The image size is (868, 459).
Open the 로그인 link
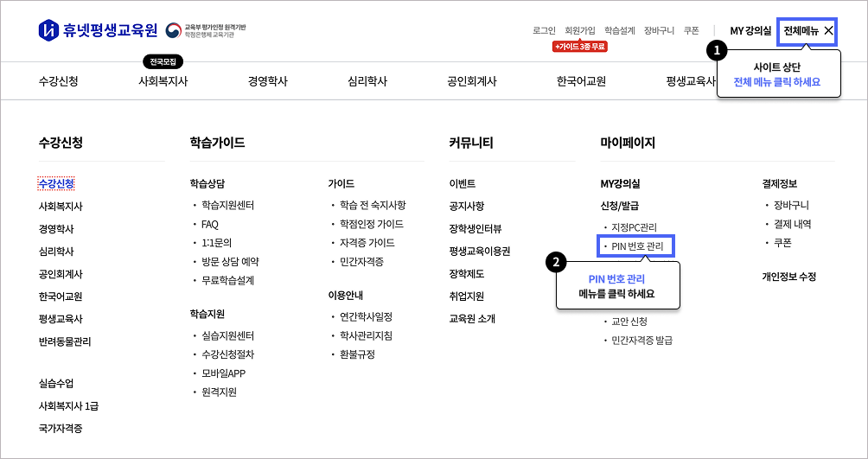point(544,30)
